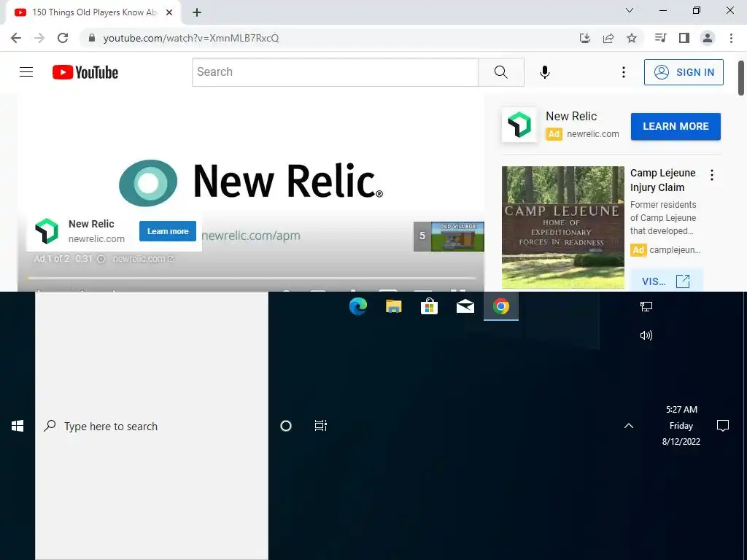Launch Microsoft Edge from taskbar
The image size is (747, 560).
tap(357, 306)
